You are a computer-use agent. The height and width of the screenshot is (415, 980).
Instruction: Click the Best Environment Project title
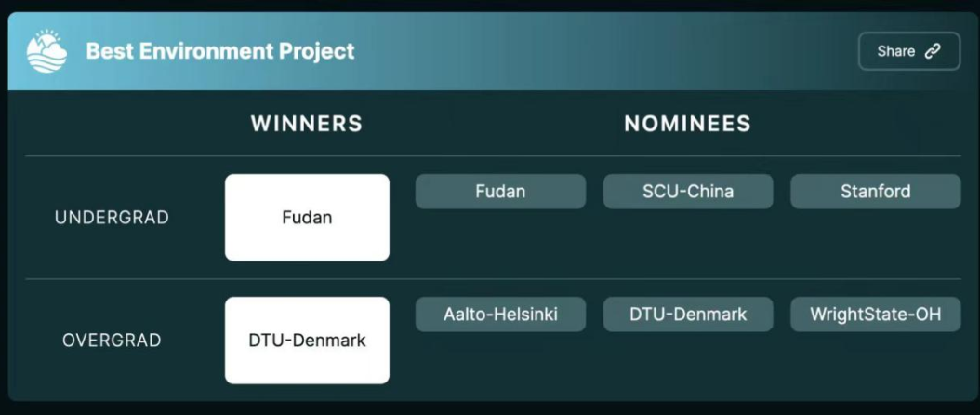click(220, 51)
